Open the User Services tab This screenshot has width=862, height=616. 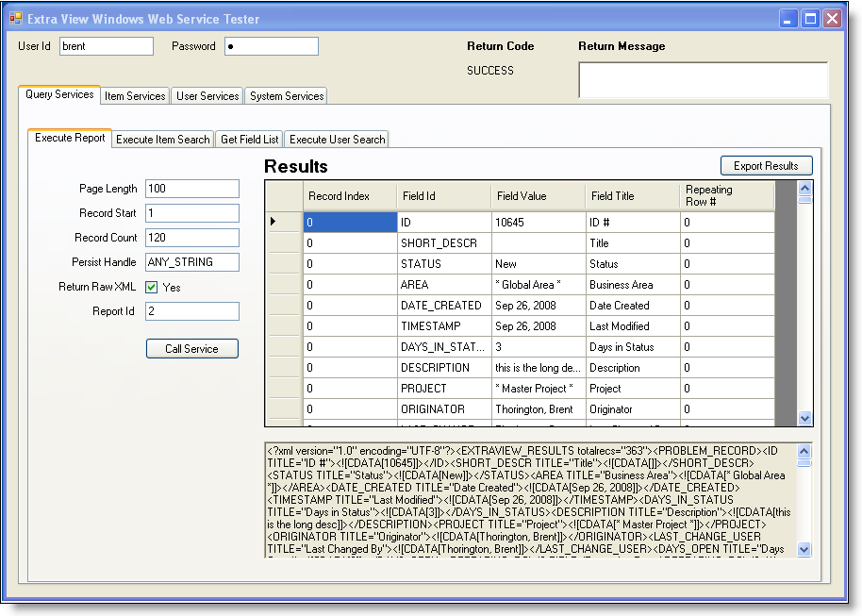207,96
